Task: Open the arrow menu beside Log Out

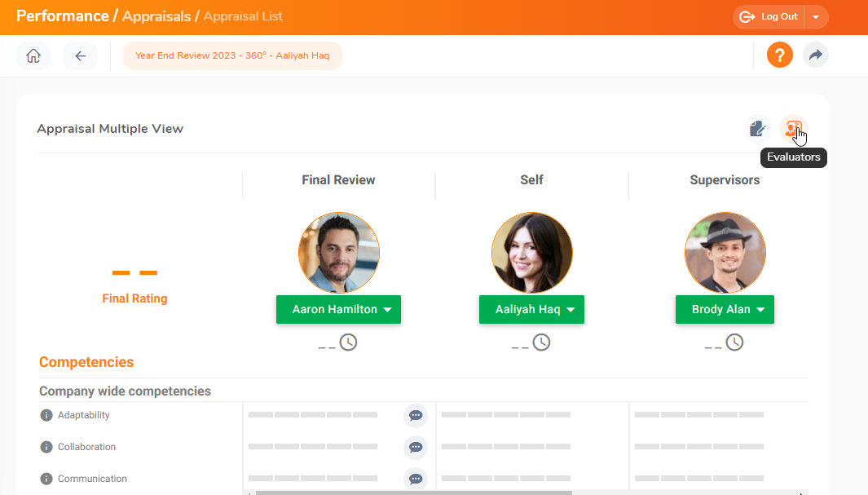Action: 816,17
